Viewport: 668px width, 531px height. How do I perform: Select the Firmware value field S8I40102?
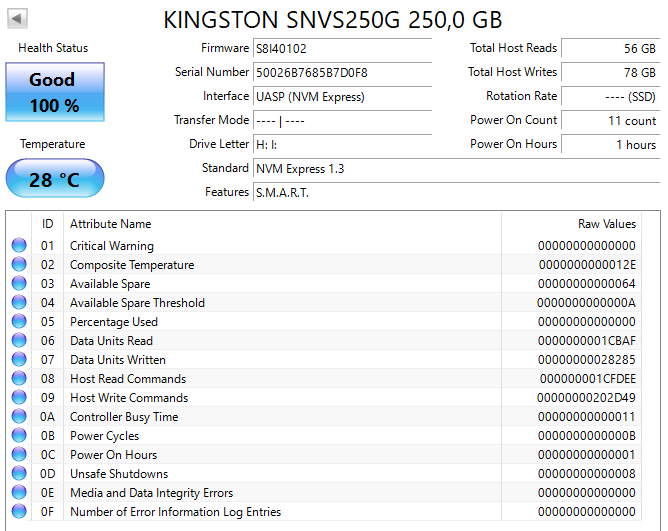coord(342,48)
